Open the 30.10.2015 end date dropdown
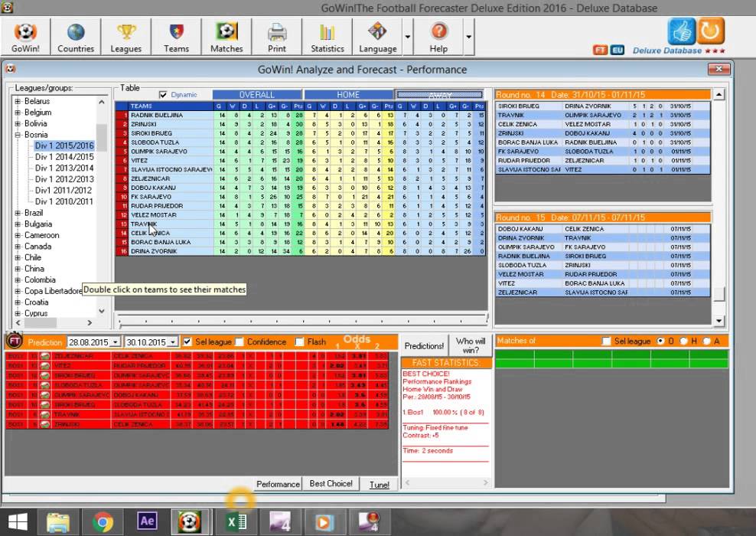This screenshot has height=536, width=756. pyautogui.click(x=173, y=342)
